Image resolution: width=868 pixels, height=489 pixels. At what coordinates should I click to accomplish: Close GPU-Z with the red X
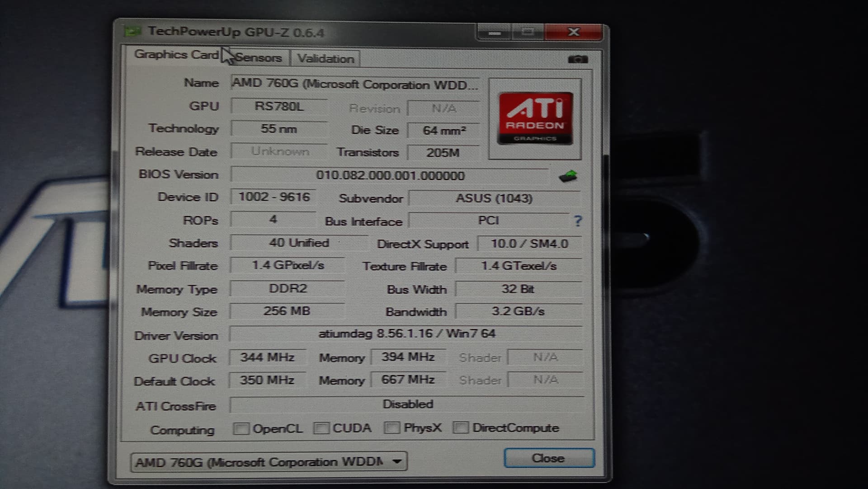point(574,32)
